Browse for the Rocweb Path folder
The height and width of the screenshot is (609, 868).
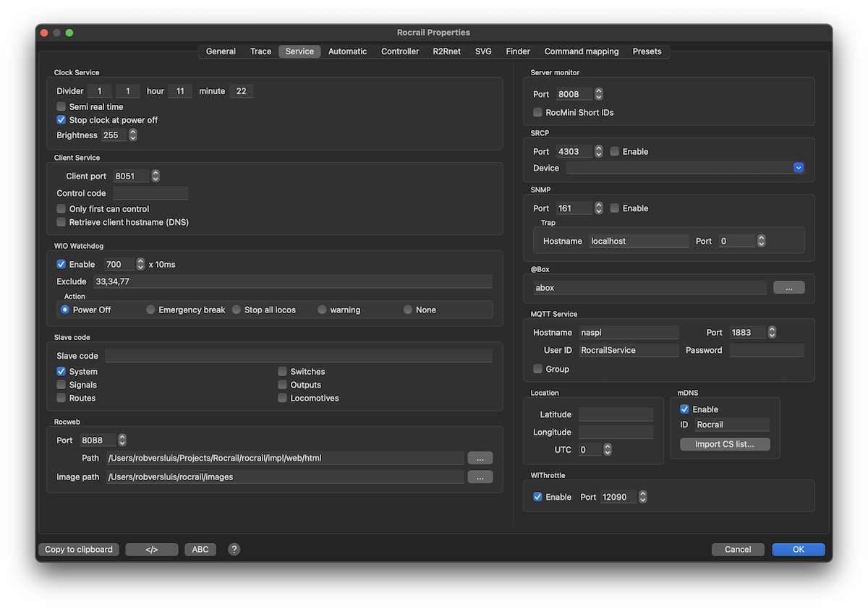(480, 459)
